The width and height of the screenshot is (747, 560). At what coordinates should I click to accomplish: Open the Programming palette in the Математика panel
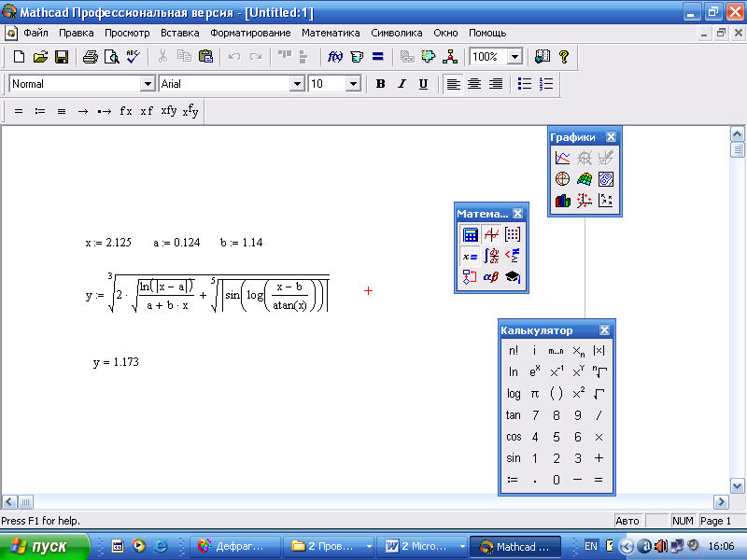tap(470, 277)
